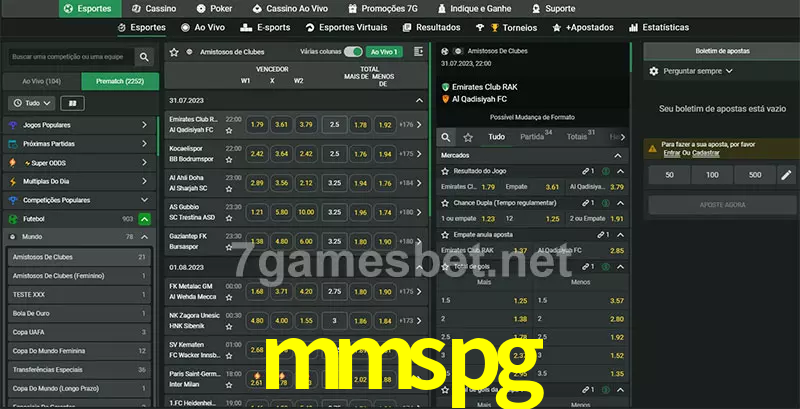This screenshot has width=800, height=409.
Task: Click the competition or team search field
Action: (x=71, y=57)
